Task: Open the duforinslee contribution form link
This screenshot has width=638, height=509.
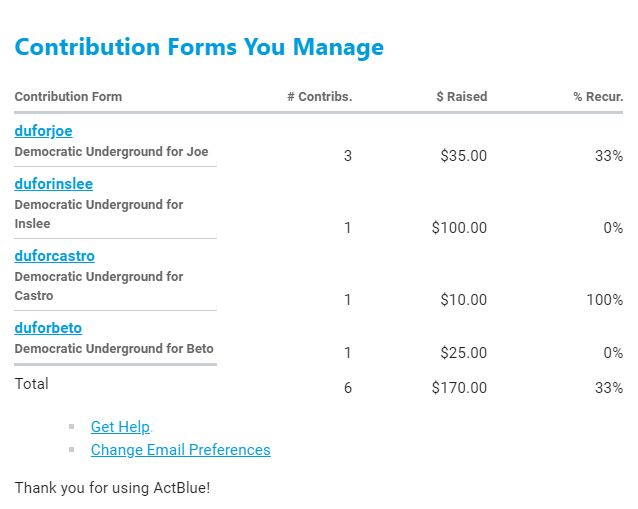Action: (53, 184)
